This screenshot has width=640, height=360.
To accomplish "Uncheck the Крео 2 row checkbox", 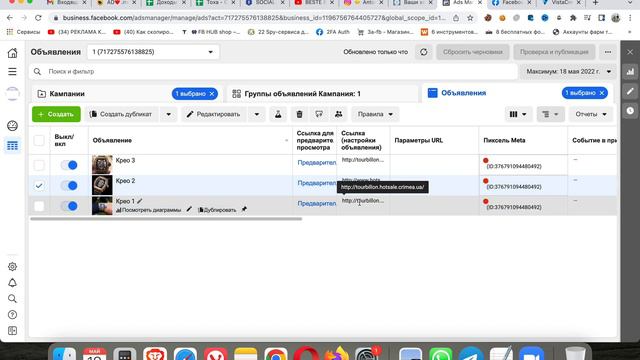I will pyautogui.click(x=39, y=185).
